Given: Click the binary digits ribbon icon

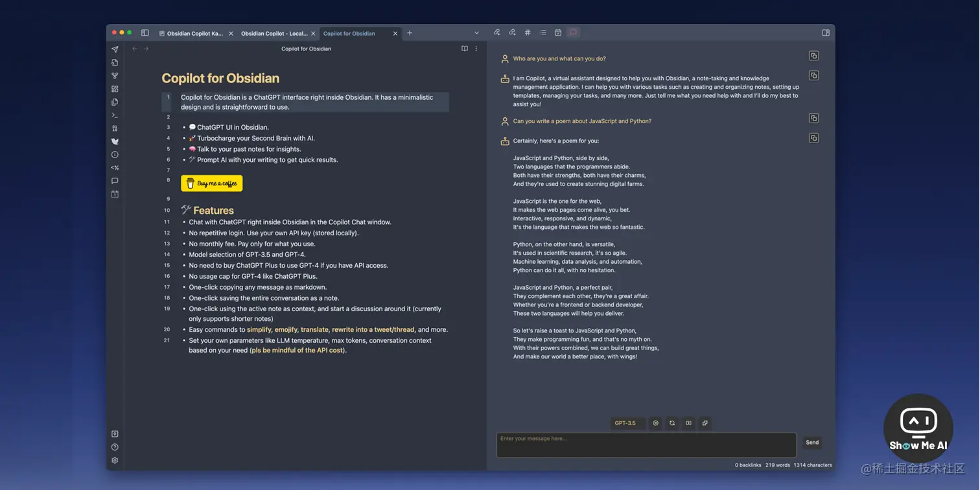Looking at the screenshot, I should pyautogui.click(x=115, y=128).
